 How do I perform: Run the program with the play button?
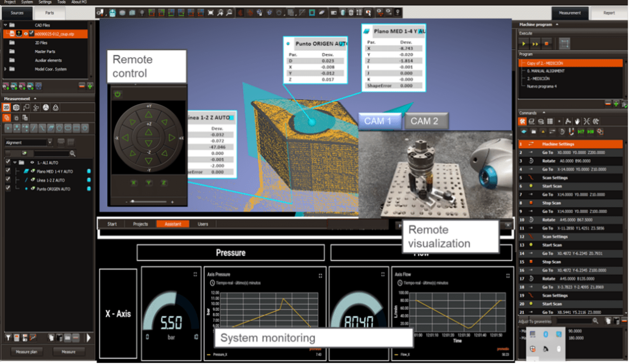coord(525,44)
